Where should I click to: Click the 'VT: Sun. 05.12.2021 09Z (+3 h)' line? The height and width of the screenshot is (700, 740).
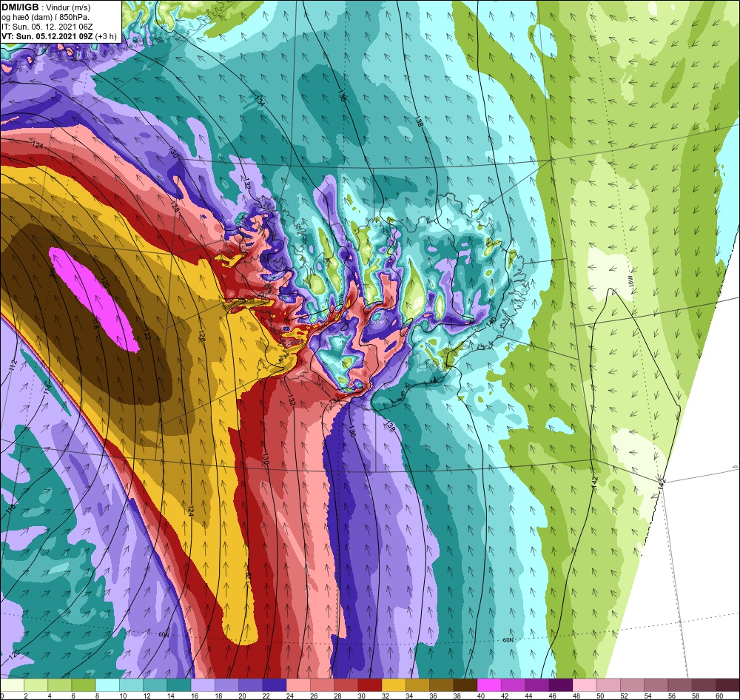point(59,36)
